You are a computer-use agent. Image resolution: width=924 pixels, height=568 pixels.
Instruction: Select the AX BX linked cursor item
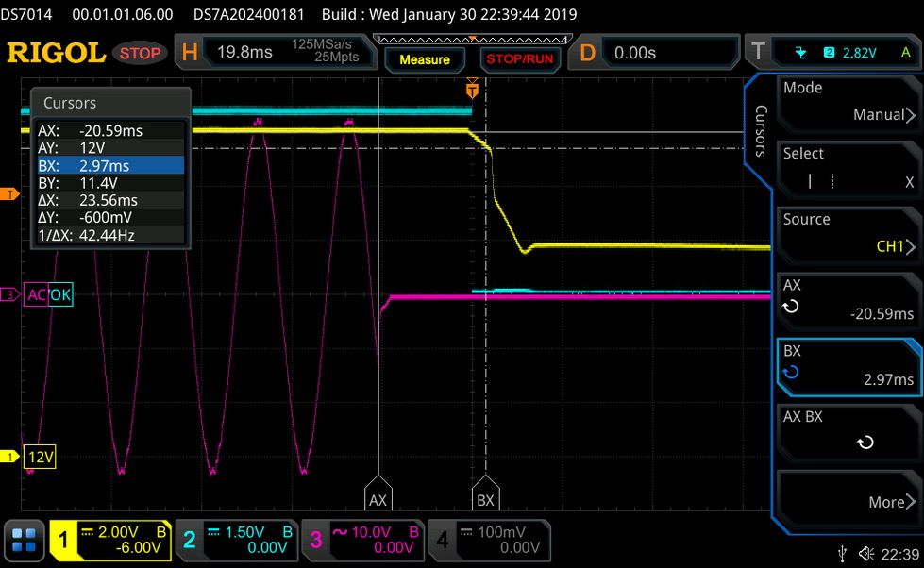[848, 432]
